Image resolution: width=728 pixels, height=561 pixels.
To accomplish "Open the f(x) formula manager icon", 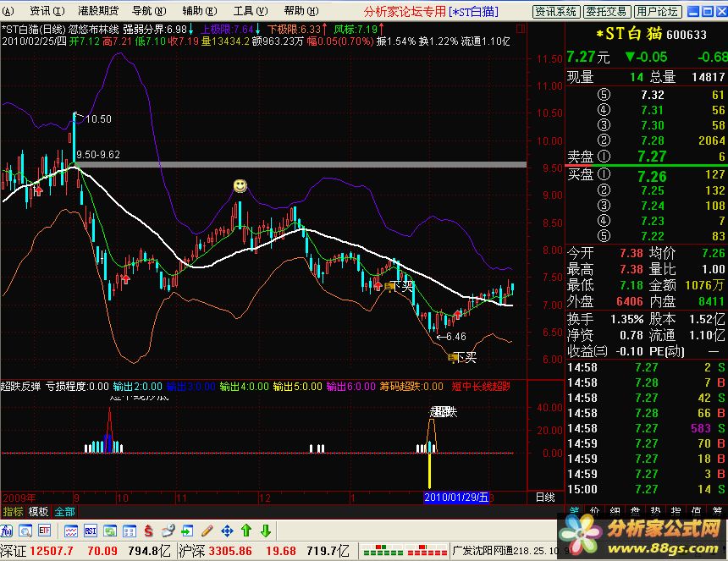I will [7, 531].
